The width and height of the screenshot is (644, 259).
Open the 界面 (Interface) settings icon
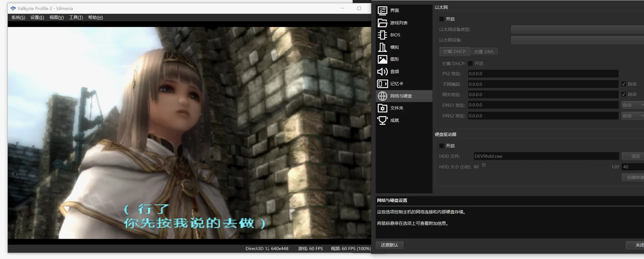[x=382, y=11]
